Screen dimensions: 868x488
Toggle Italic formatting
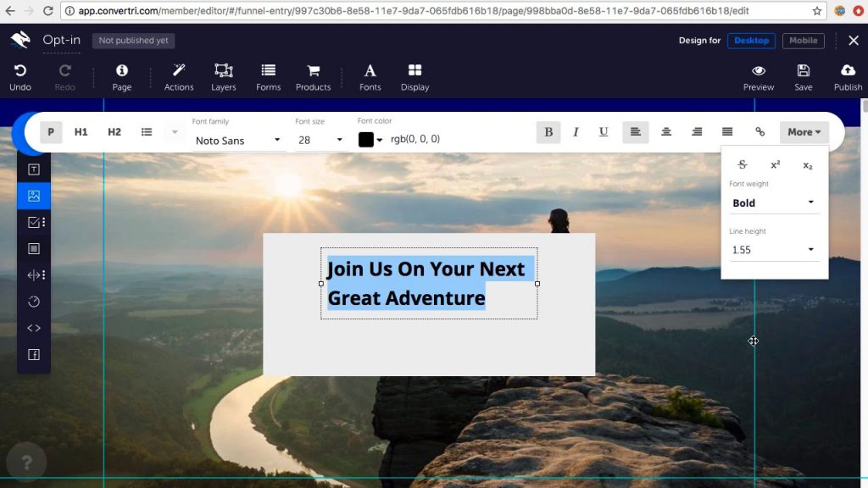coord(576,132)
